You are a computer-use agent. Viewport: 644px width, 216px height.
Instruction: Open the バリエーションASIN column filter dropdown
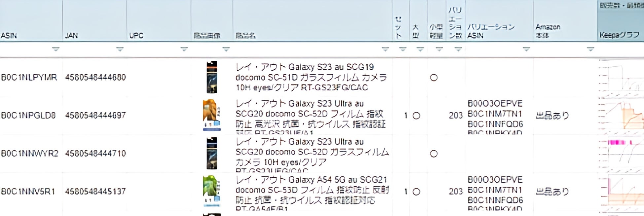point(526,49)
